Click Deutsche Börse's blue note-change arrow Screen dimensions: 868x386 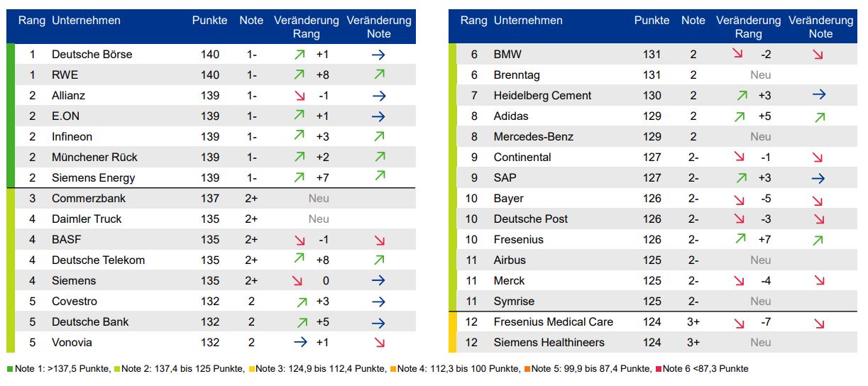click(x=378, y=54)
